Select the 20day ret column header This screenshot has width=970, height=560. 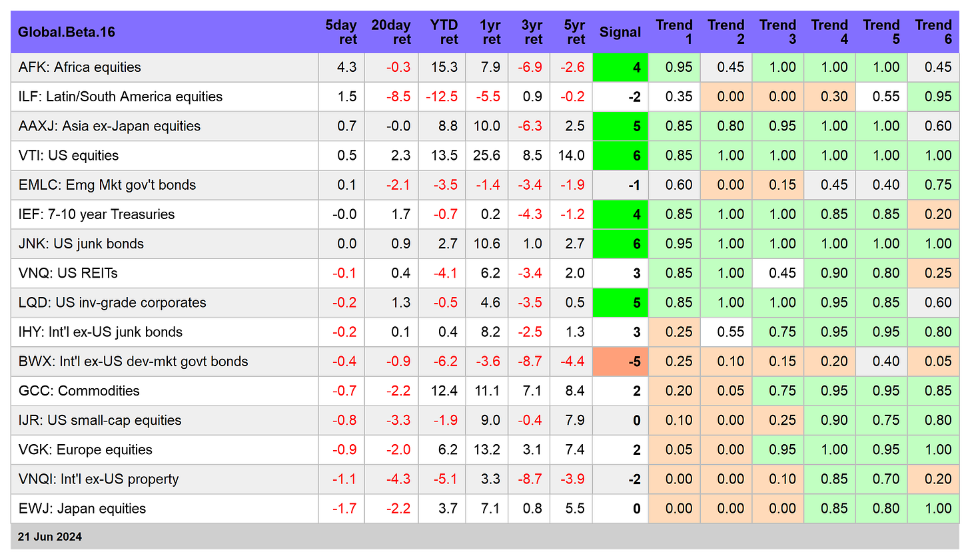pos(391,32)
